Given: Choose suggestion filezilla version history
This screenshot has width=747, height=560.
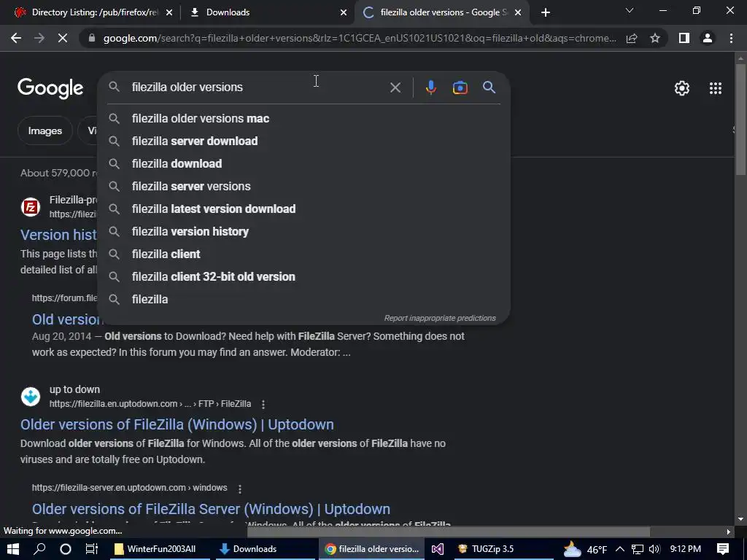Looking at the screenshot, I should [304, 231].
